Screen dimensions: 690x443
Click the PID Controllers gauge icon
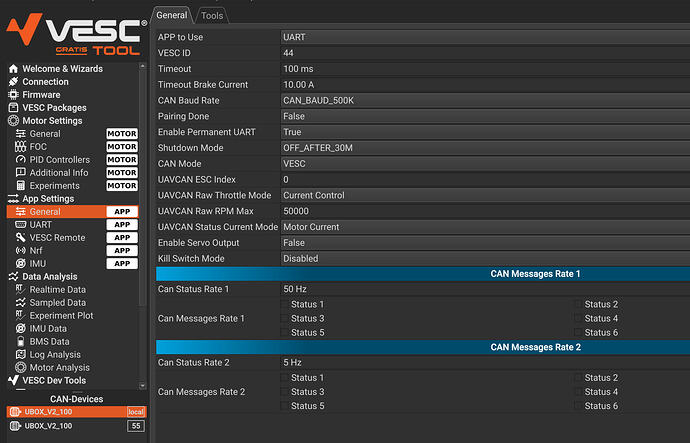point(21,160)
